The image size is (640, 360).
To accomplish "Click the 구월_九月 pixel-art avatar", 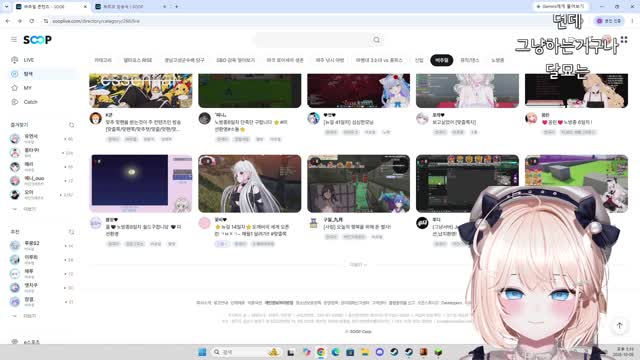I will point(313,223).
